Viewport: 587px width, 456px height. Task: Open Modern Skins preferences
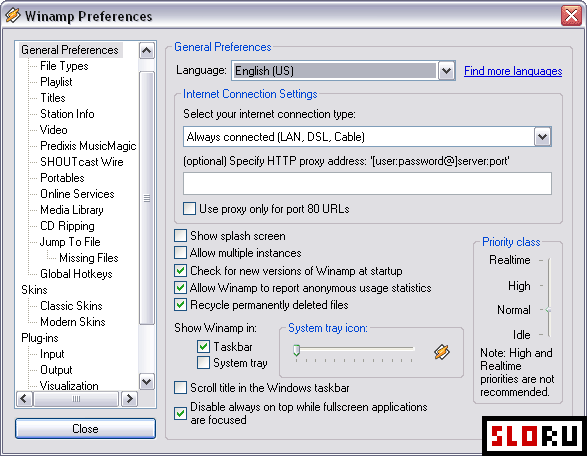click(73, 322)
